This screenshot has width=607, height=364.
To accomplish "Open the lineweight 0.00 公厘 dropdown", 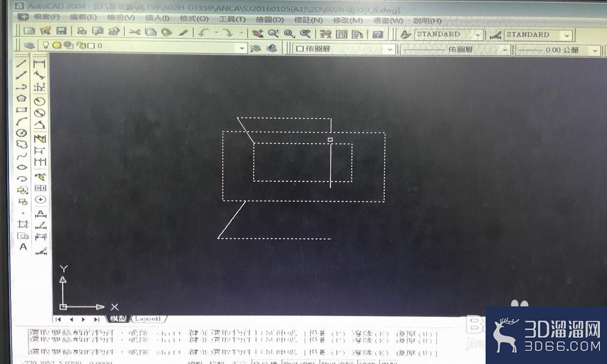I will pyautogui.click(x=558, y=51).
